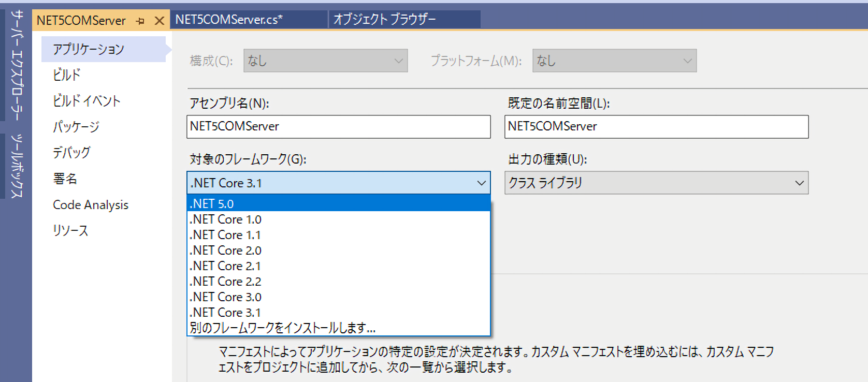Open the ツールボックス side panel
Screen dimensions: 868x382
pyautogui.click(x=17, y=166)
